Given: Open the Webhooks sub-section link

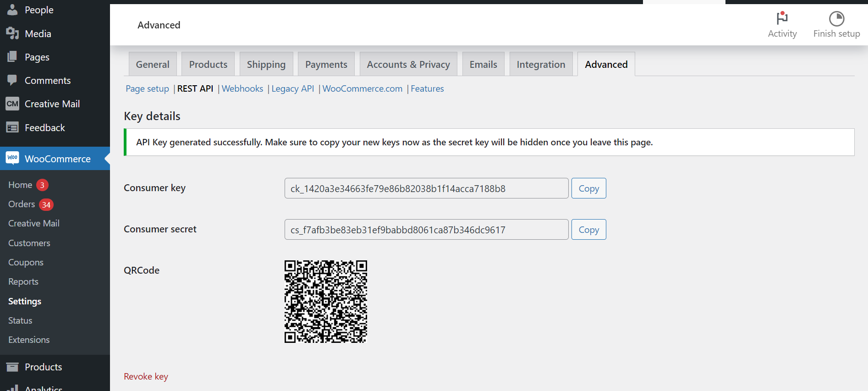Looking at the screenshot, I should pyautogui.click(x=242, y=88).
